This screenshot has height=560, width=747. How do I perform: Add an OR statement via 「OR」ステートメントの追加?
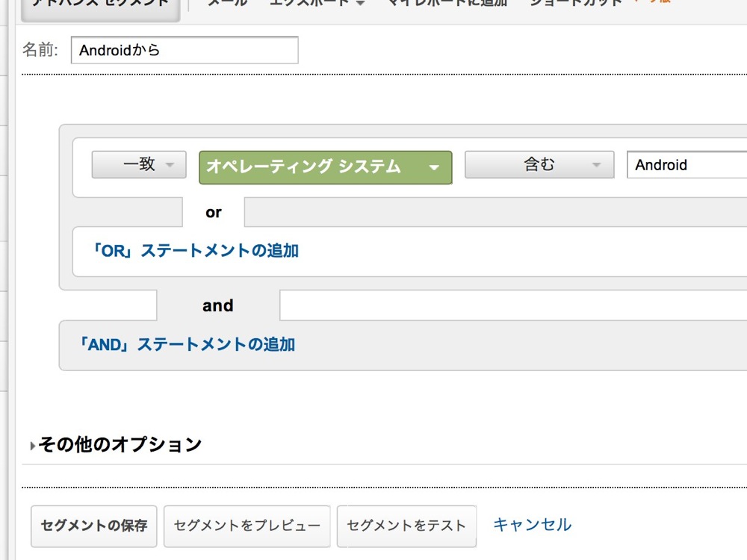[195, 251]
